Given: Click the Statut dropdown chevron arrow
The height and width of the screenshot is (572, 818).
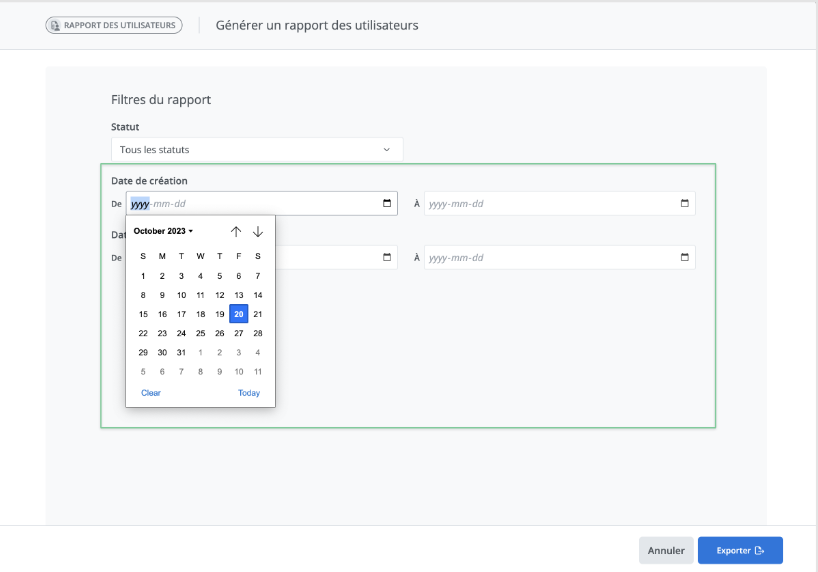Looking at the screenshot, I should tap(387, 150).
